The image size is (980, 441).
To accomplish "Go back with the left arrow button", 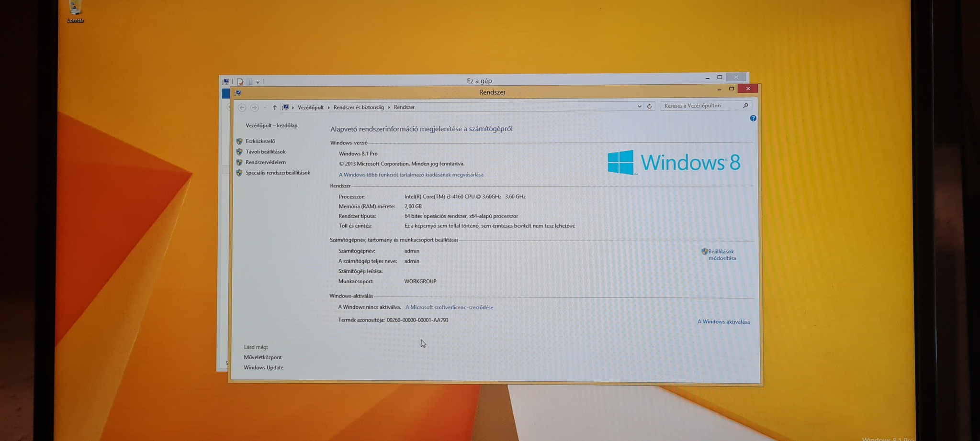I will (242, 108).
